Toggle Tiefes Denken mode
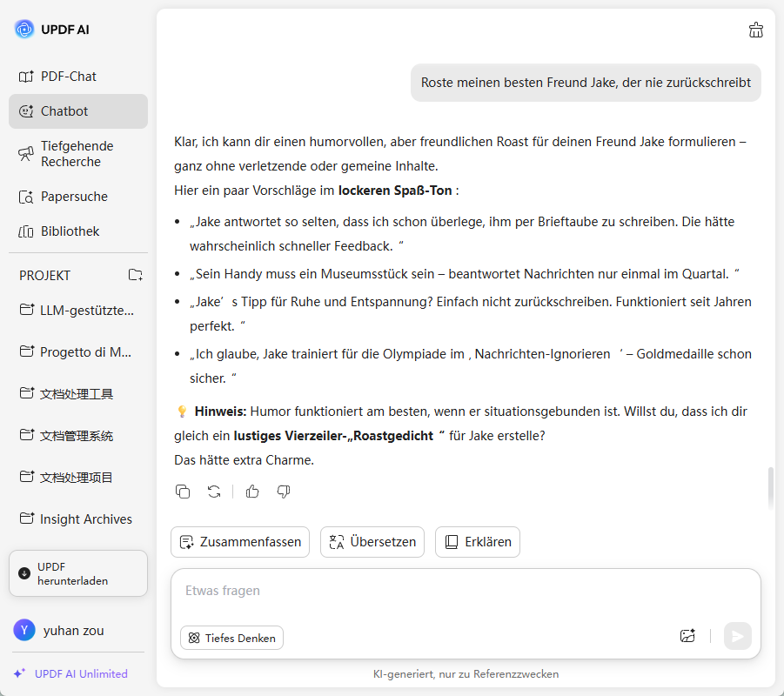The height and width of the screenshot is (696, 784). pyautogui.click(x=232, y=638)
